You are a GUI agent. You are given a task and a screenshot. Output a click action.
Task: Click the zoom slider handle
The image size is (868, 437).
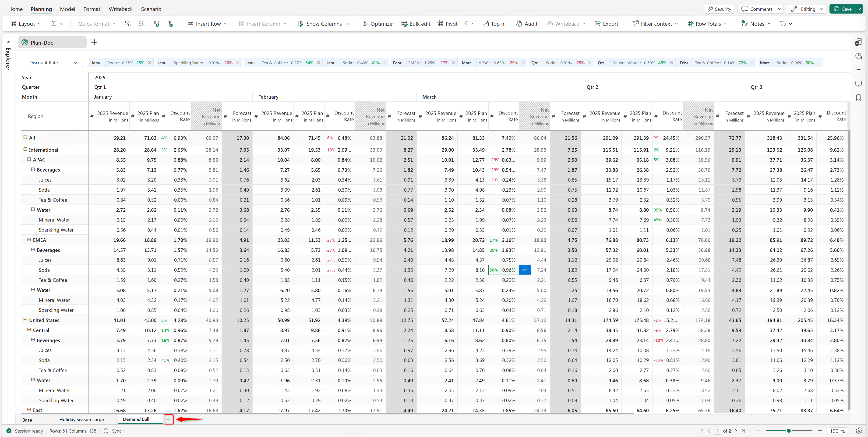pos(788,431)
